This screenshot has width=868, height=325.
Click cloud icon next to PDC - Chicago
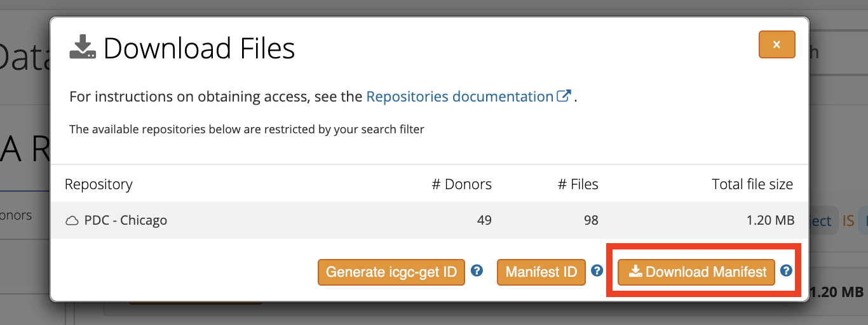(x=72, y=221)
